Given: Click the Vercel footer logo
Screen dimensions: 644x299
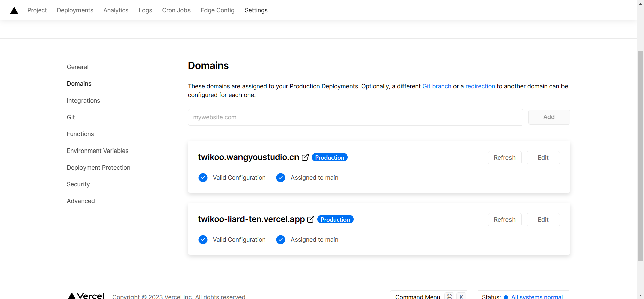Looking at the screenshot, I should tap(86, 296).
